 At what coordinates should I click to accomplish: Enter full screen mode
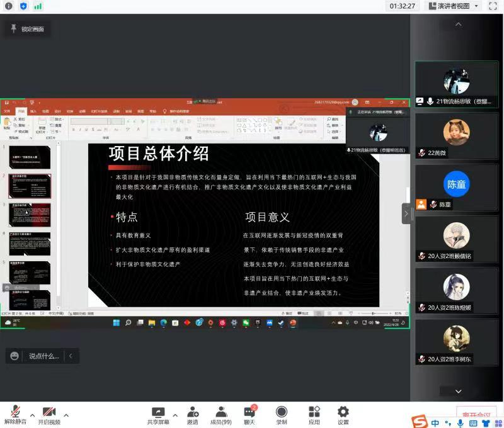[x=493, y=6]
